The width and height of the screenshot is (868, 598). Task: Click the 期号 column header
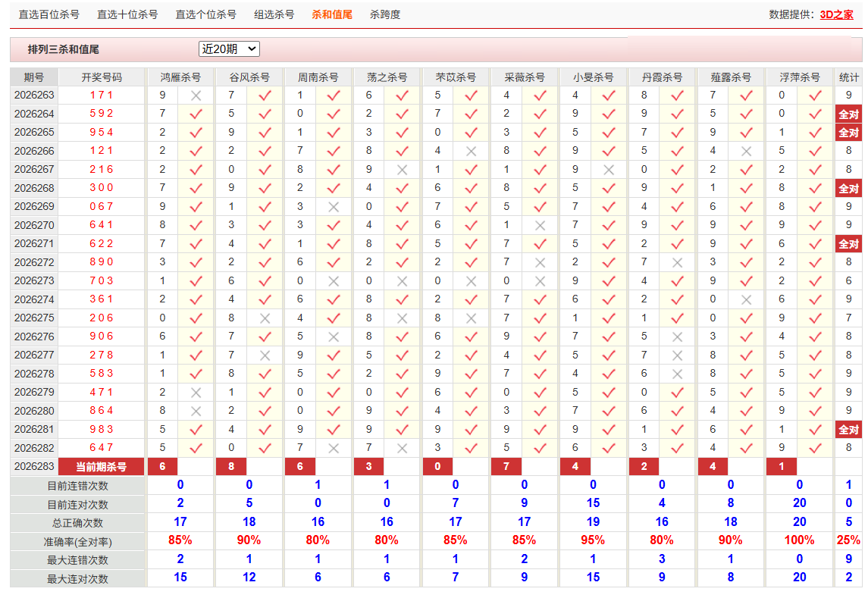point(34,77)
